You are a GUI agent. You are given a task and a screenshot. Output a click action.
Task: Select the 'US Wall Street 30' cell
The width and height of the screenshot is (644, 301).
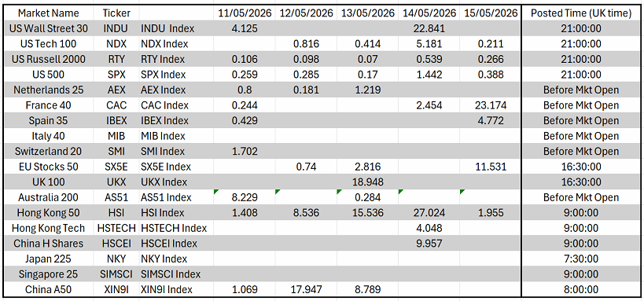(x=49, y=29)
